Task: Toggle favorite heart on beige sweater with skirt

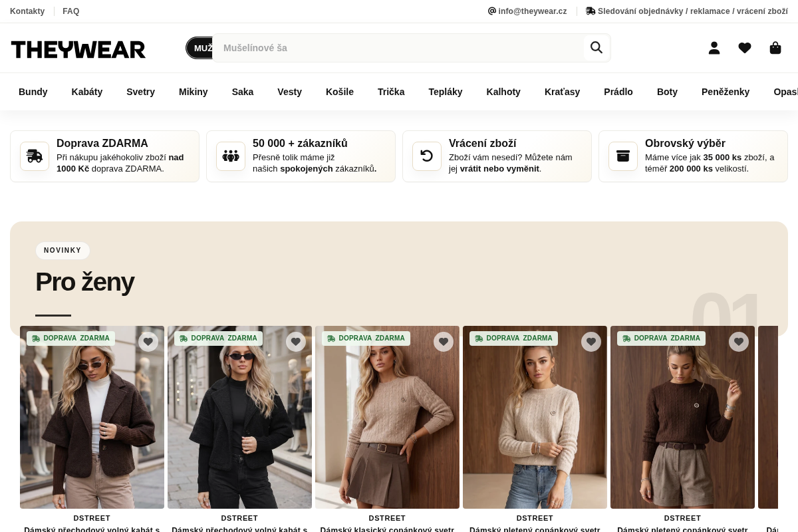Action: tap(444, 342)
